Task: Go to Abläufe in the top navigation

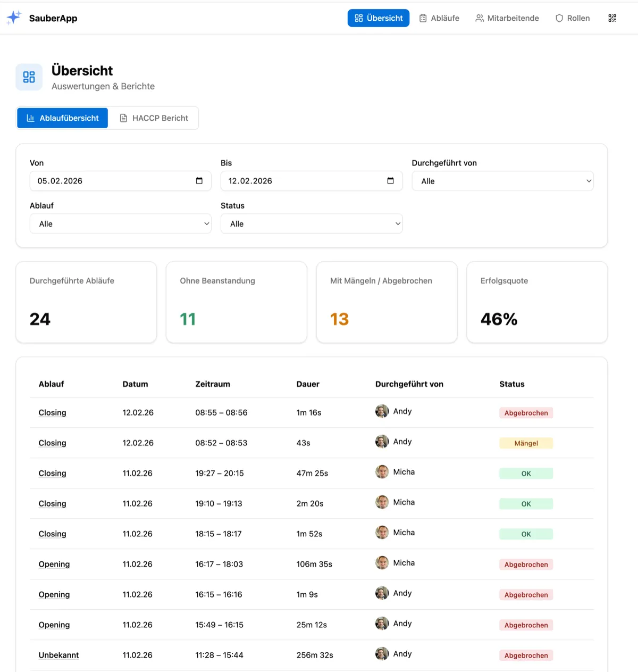Action: point(439,18)
